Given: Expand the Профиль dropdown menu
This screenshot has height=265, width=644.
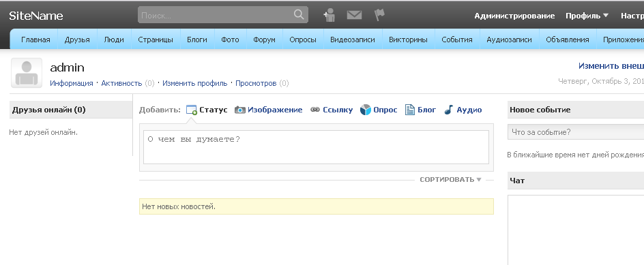Looking at the screenshot, I should (x=587, y=16).
